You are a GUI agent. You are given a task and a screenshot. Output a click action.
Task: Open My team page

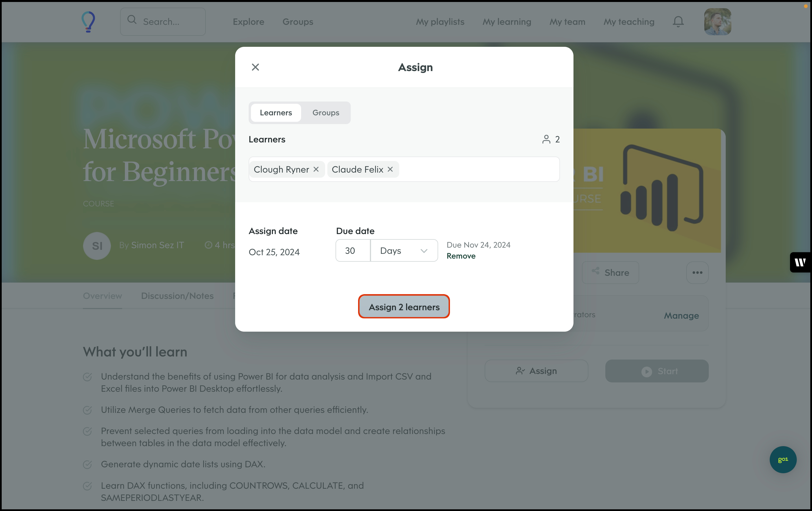567,22
